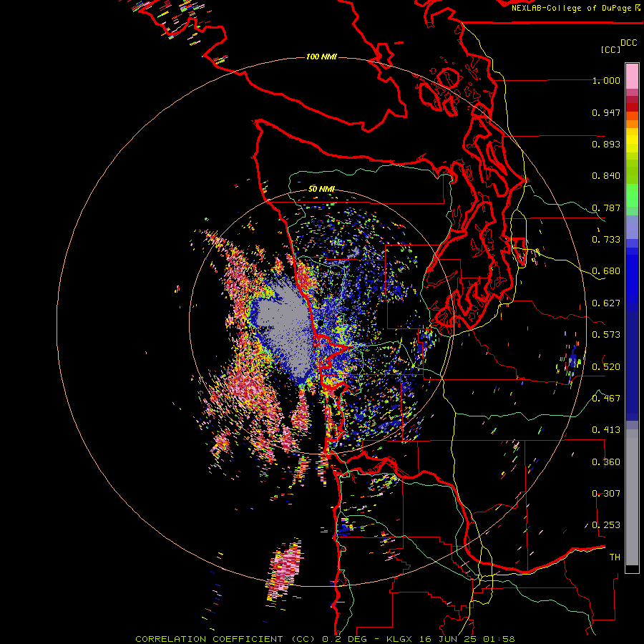Click the 0.467 color scale value
Screen dimensions: 644x644
point(606,399)
